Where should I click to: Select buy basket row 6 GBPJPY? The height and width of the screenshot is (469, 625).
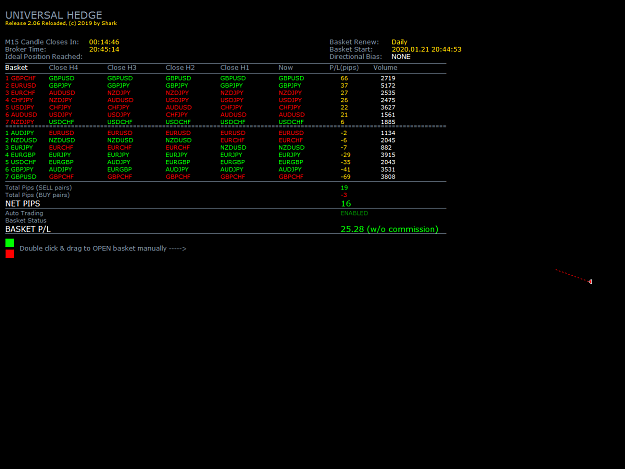pyautogui.click(x=20, y=169)
